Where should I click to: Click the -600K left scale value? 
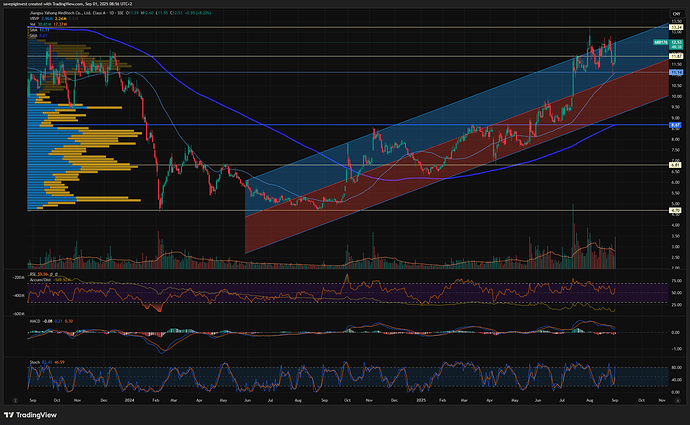point(19,314)
